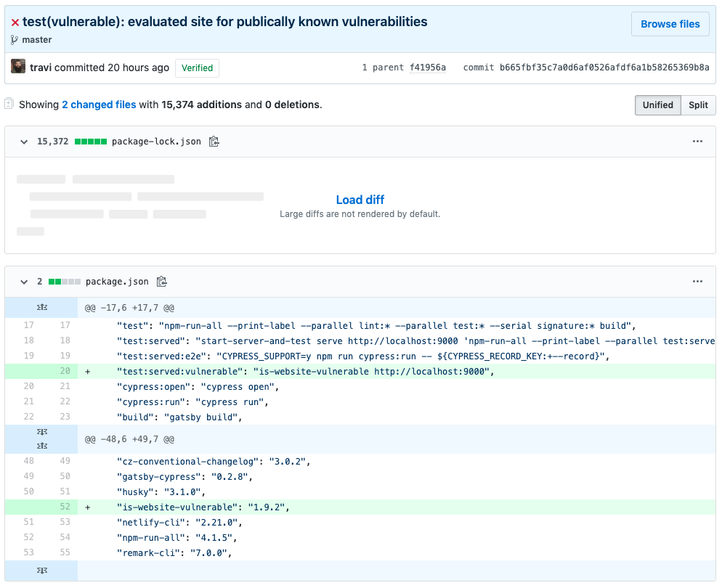Click the 15,372 additions count
The height and width of the screenshot is (588, 722).
52,142
